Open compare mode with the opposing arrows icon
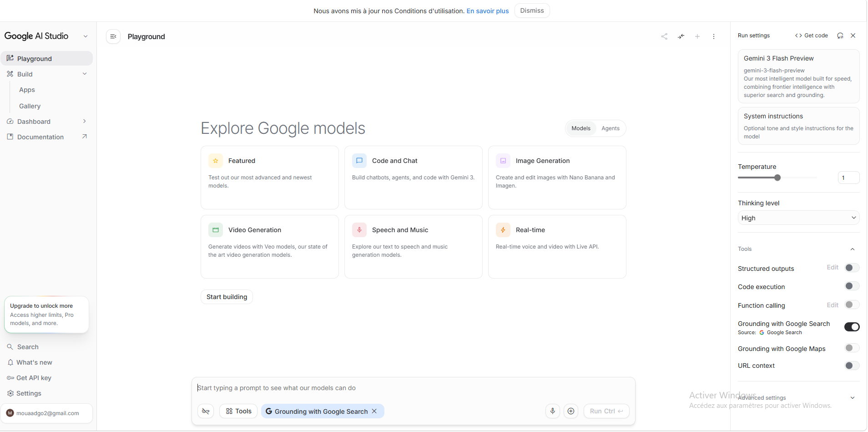868x432 pixels. (x=681, y=36)
